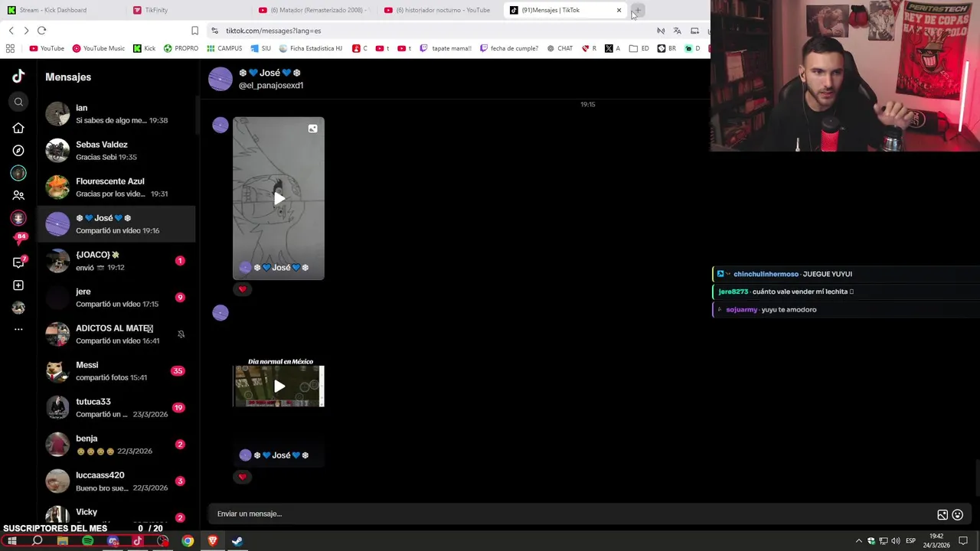
Task: Open the 'fecha de cumple?' bookmark
Action: coord(509,48)
